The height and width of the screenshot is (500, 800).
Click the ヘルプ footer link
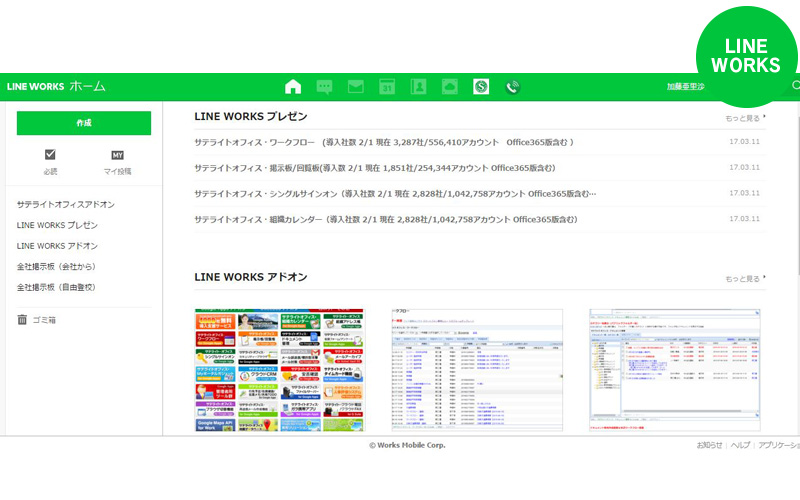pyautogui.click(x=740, y=445)
